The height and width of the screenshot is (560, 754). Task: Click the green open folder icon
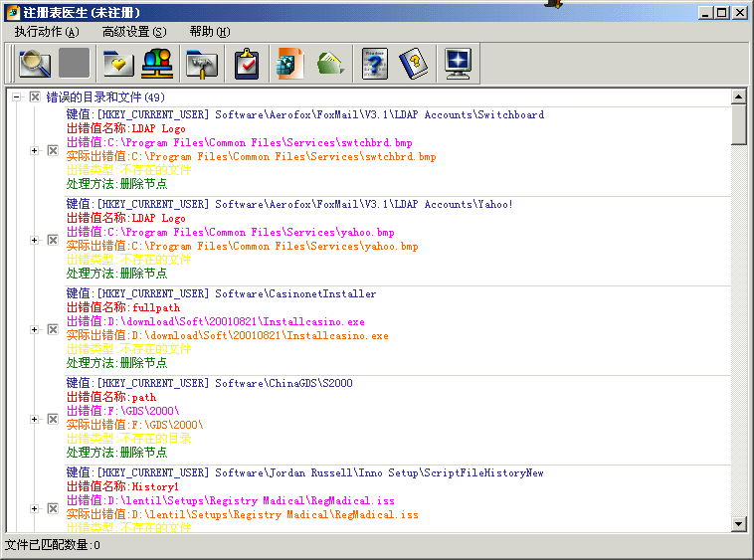pos(330,64)
